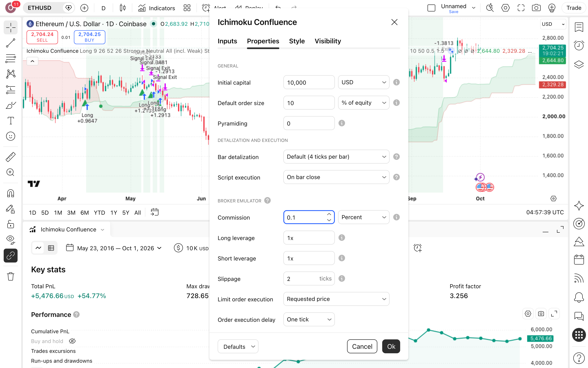The width and height of the screenshot is (588, 368).
Task: Toggle Buy and hold visibility icon
Action: click(x=72, y=341)
